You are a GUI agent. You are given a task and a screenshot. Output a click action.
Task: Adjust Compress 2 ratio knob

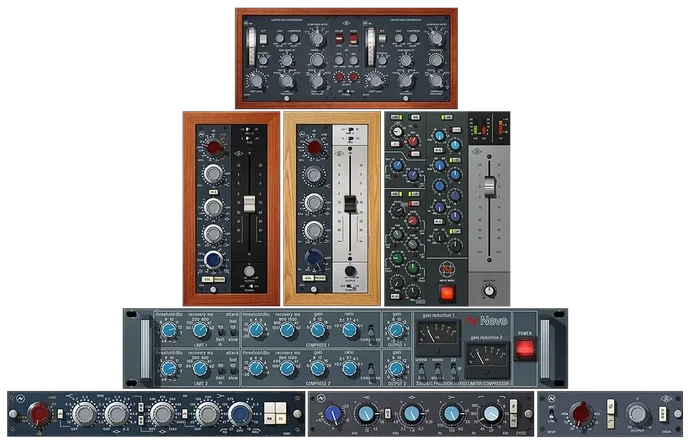click(x=349, y=369)
